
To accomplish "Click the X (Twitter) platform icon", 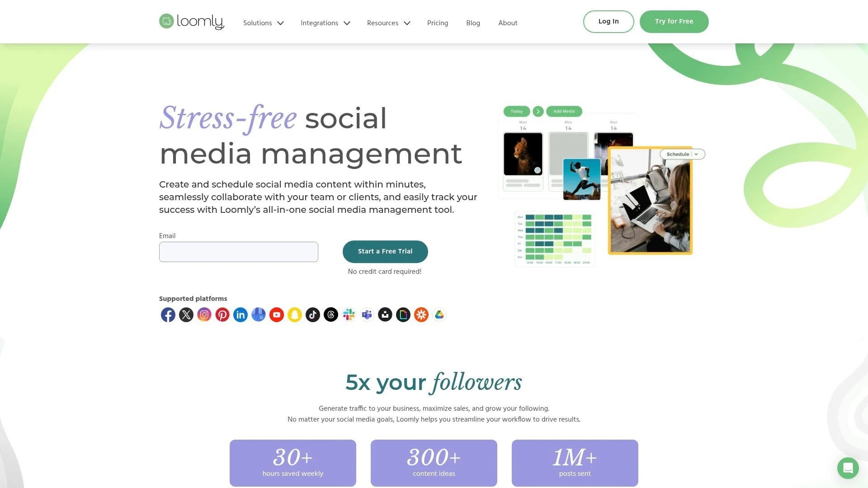I will click(x=186, y=314).
